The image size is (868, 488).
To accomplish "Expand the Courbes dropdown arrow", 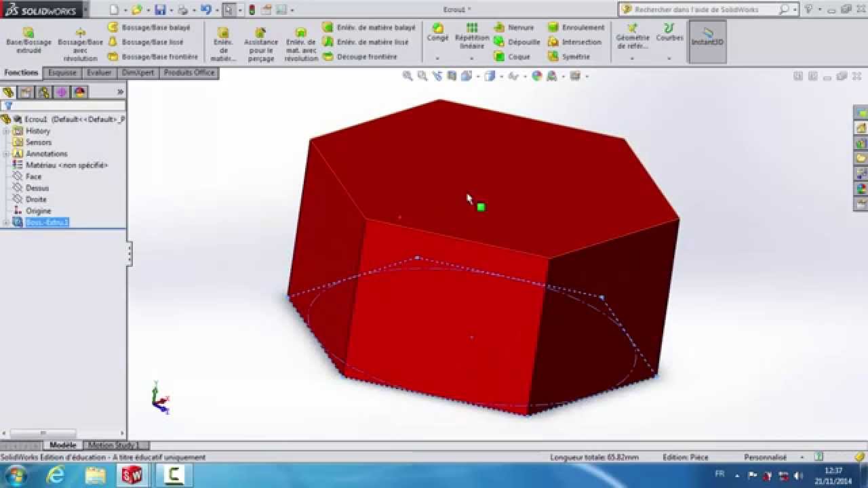I will click(669, 59).
